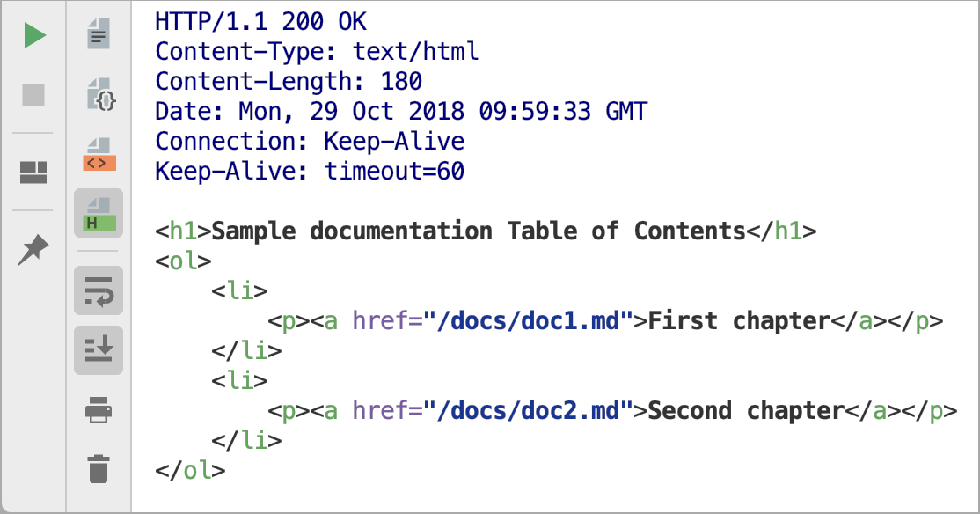This screenshot has width=980, height=514.
Task: Click the gray stop button
Action: tap(33, 95)
